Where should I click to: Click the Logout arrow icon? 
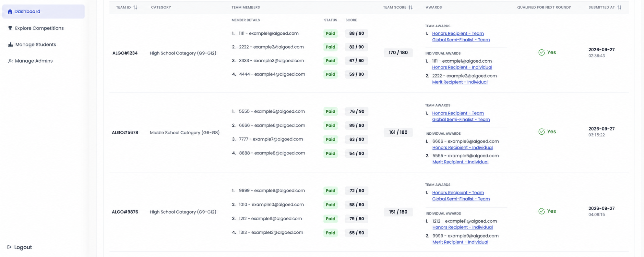click(9, 247)
